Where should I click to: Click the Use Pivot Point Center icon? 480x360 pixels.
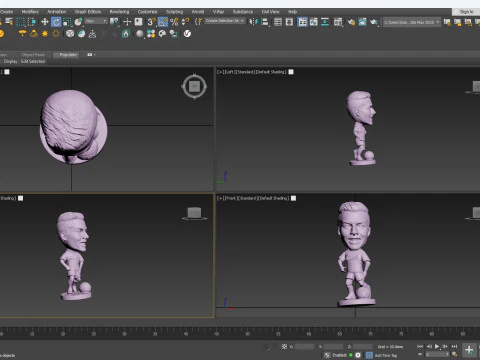pyautogui.click(x=114, y=22)
